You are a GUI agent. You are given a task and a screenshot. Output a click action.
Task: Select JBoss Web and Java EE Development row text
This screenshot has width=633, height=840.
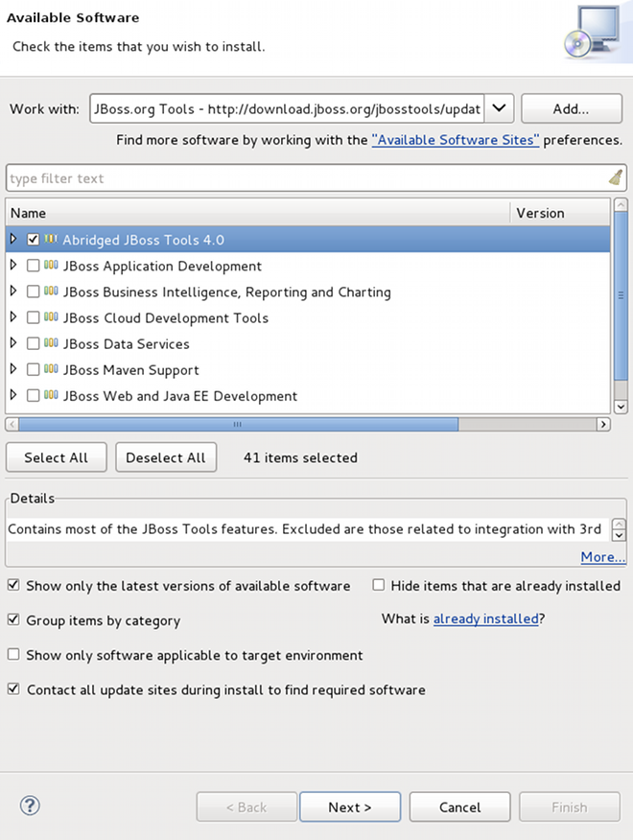180,396
